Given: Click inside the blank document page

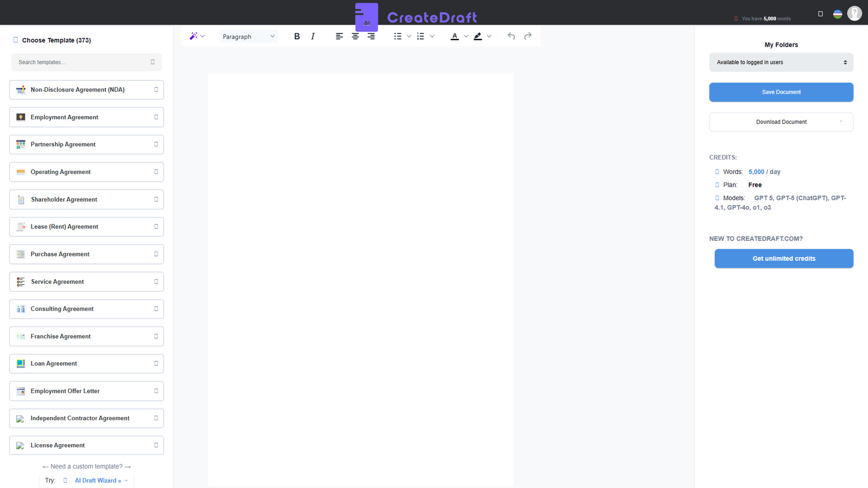Looking at the screenshot, I should pos(360,280).
